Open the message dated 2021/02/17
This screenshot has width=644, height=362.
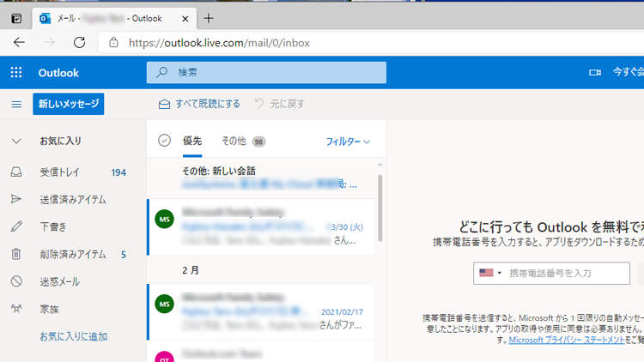[x=260, y=312]
